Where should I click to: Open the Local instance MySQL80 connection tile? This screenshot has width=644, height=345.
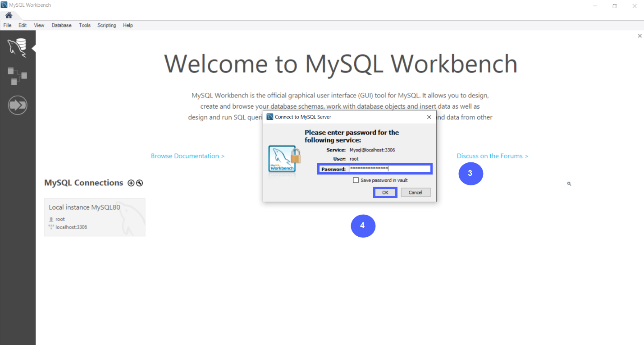point(90,216)
